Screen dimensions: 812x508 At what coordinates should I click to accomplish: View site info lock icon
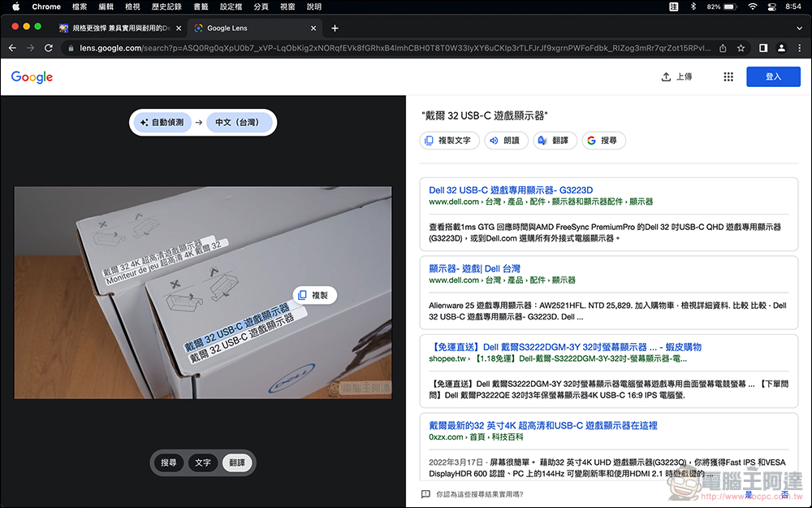coord(71,48)
